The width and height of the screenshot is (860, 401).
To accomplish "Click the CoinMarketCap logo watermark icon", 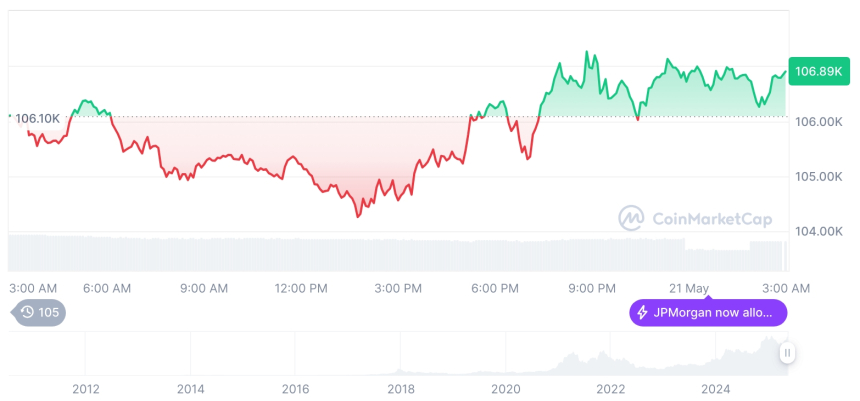I will 631,217.
